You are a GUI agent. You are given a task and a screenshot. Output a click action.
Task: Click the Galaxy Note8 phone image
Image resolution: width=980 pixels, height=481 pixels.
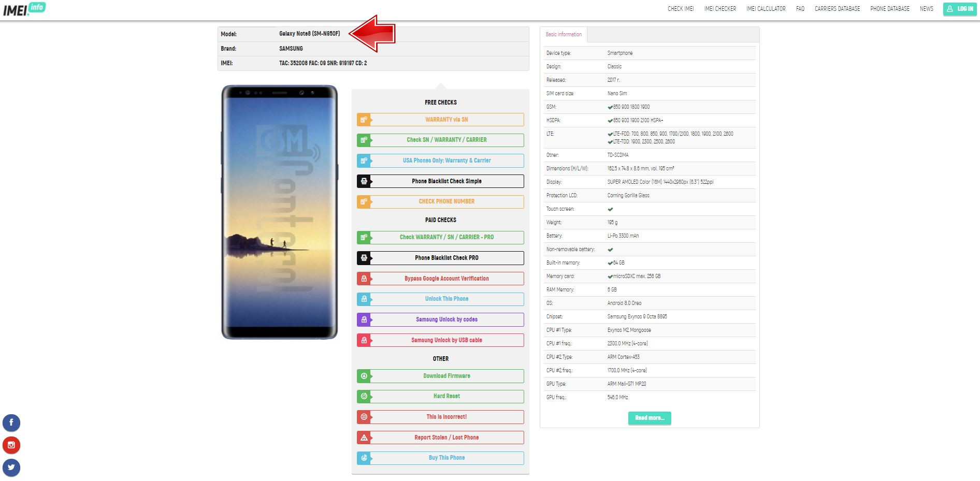pyautogui.click(x=280, y=212)
